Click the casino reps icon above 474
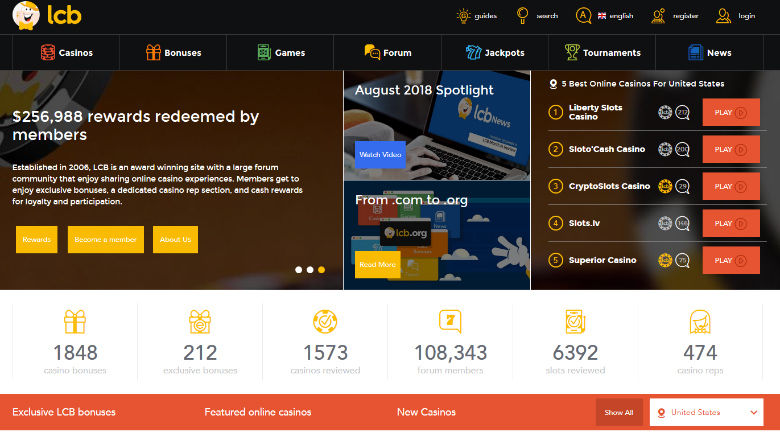Screen dimensions: 780x440 [700, 322]
